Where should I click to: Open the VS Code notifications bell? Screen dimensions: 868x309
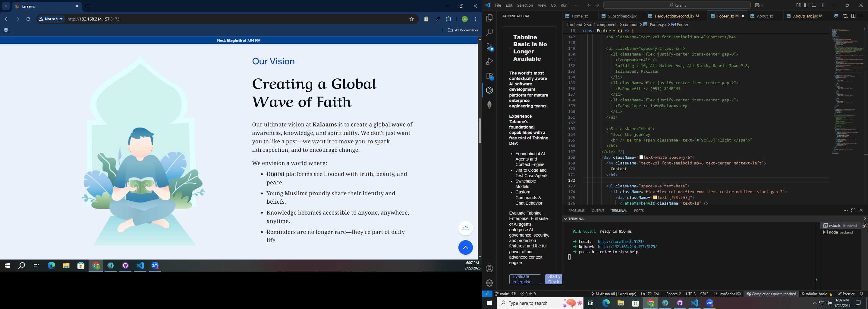click(x=861, y=294)
